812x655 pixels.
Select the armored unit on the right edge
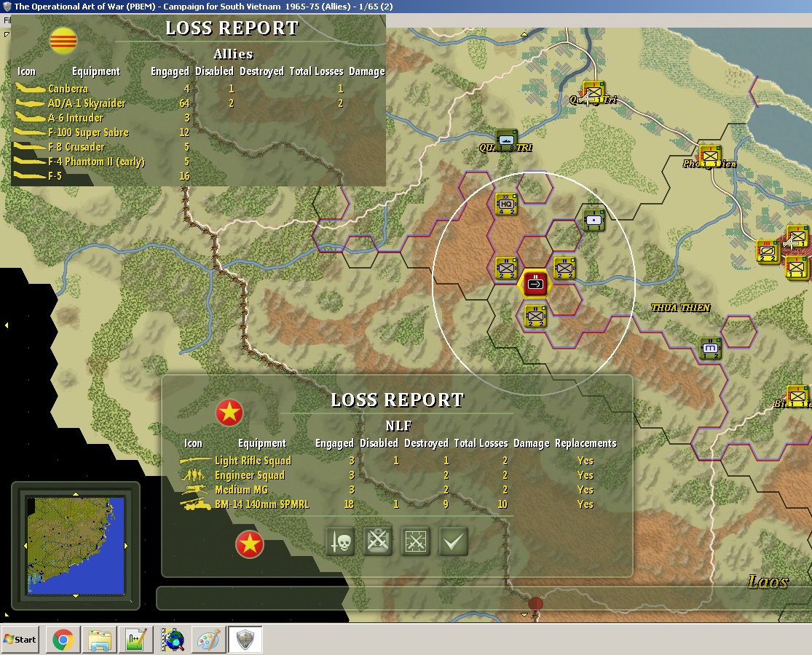pos(768,251)
